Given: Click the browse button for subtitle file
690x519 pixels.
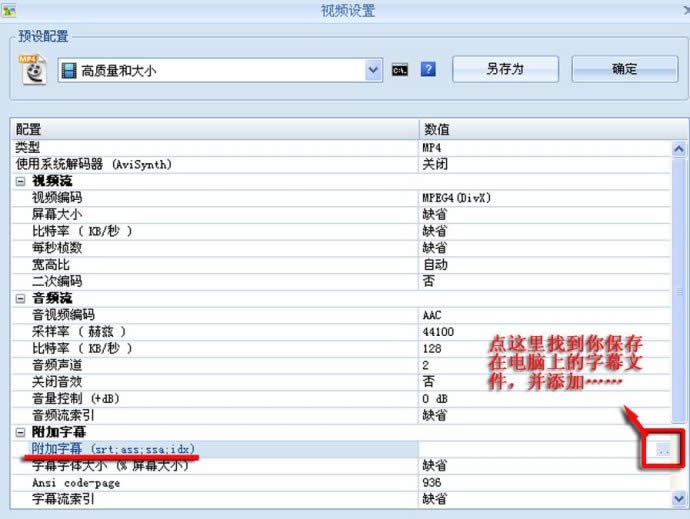Looking at the screenshot, I should click(662, 450).
